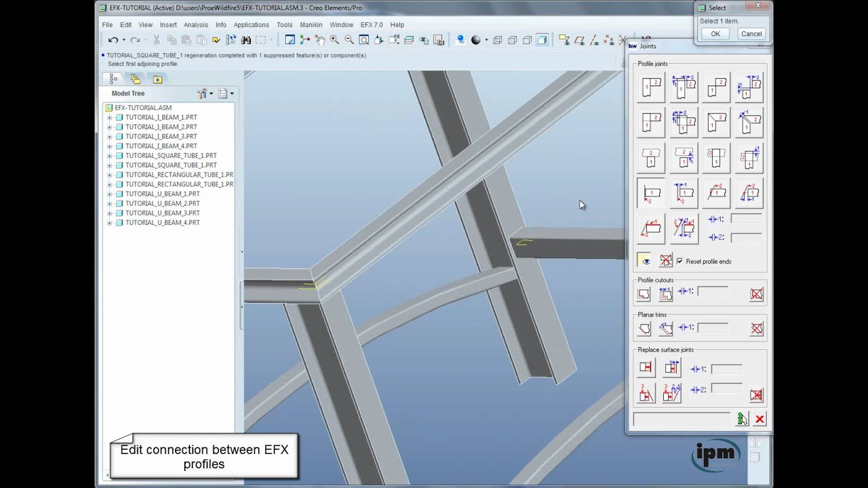The width and height of the screenshot is (868, 488).
Task: Toggle the wireframe display mode
Action: pos(497,40)
